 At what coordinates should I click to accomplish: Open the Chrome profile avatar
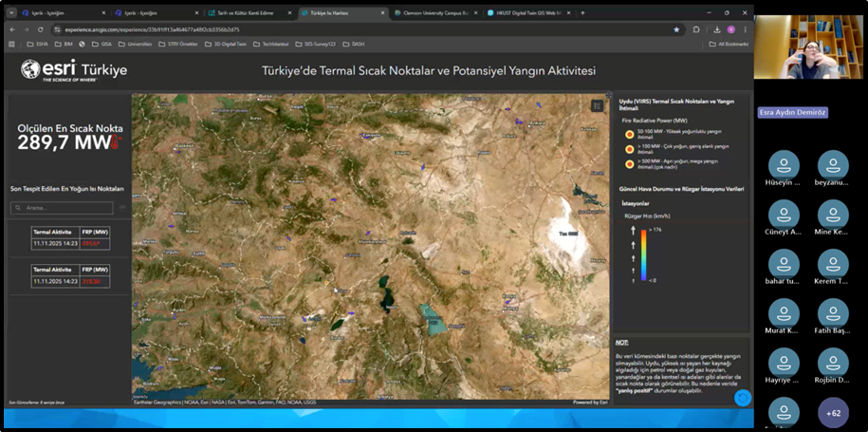pos(730,30)
